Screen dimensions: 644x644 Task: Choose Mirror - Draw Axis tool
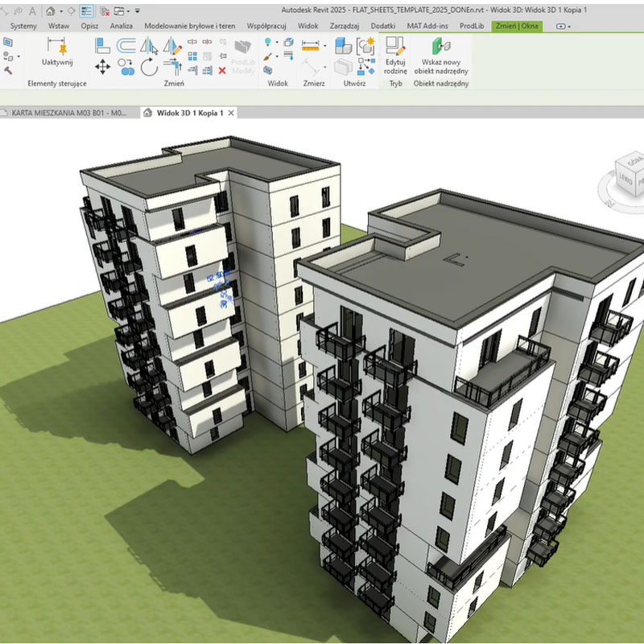pos(172,47)
